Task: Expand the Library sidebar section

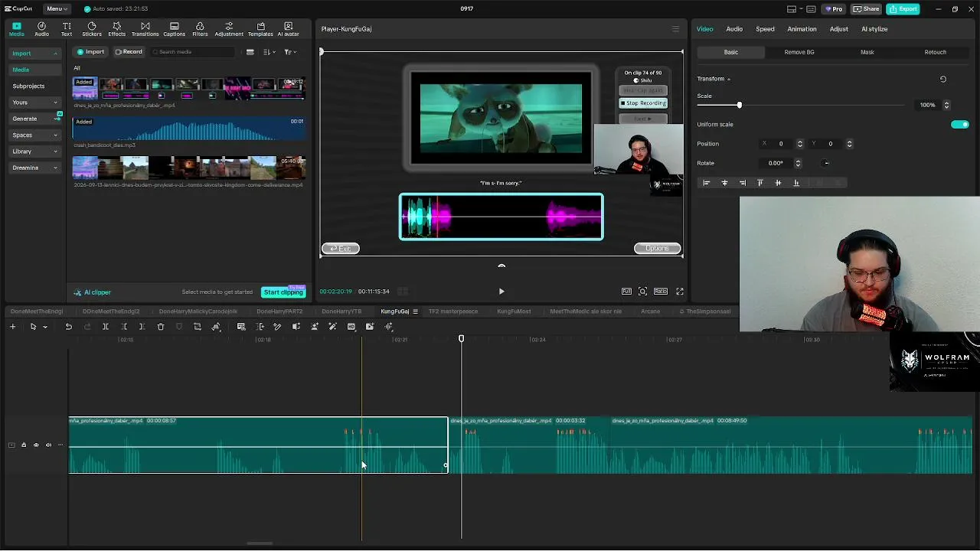Action: (x=34, y=152)
